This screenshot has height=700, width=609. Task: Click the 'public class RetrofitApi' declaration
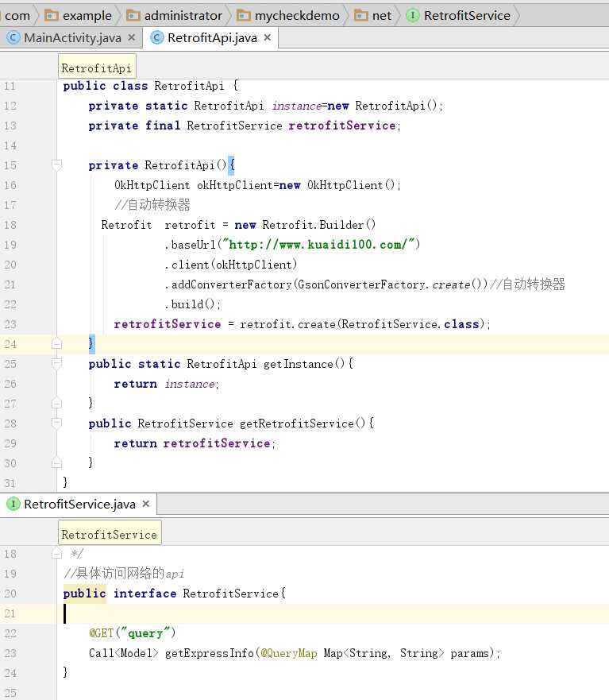[143, 86]
